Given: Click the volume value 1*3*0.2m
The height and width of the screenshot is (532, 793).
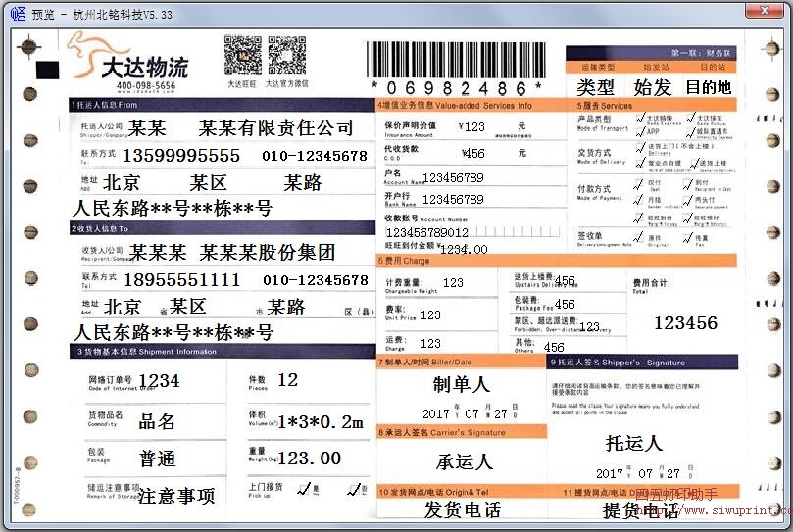Looking at the screenshot, I should (x=321, y=421).
